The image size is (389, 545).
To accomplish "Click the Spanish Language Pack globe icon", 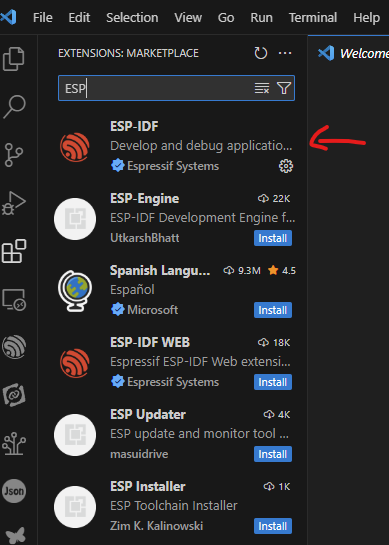I will pyautogui.click(x=75, y=291).
